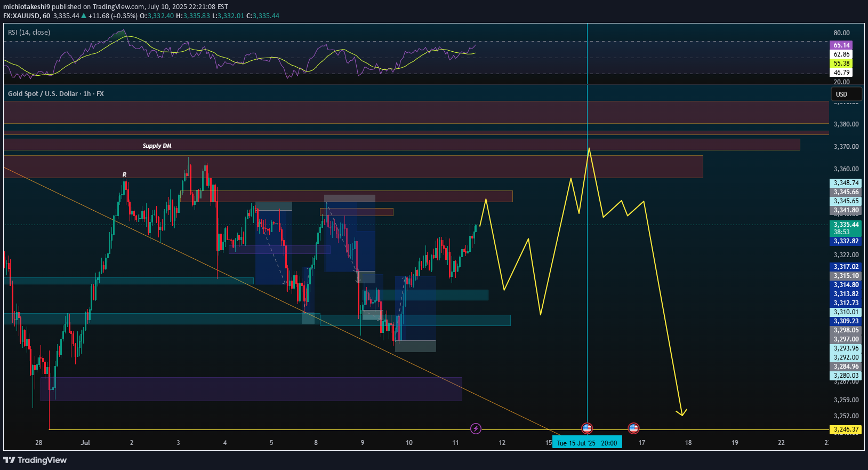This screenshot has width=868, height=470.
Task: Click the 12 date on the time axis
Action: coord(502,443)
